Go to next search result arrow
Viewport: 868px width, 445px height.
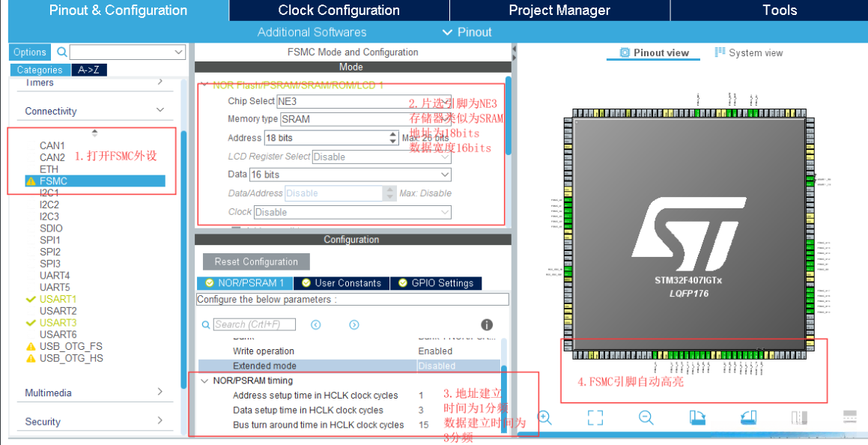tap(354, 325)
